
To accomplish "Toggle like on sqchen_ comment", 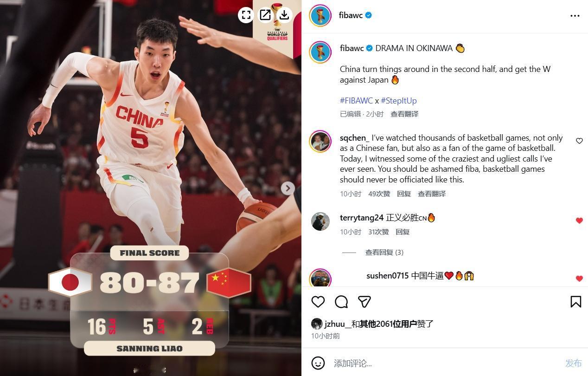I will (579, 141).
